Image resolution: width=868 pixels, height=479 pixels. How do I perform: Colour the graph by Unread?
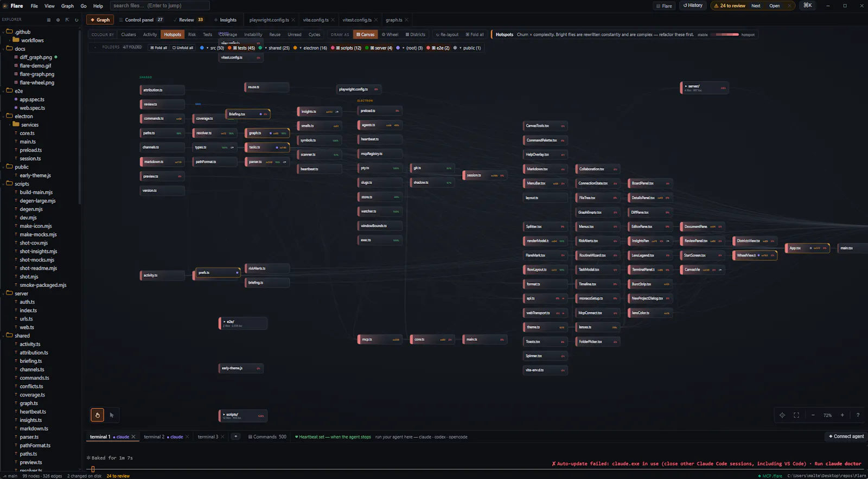295,34
